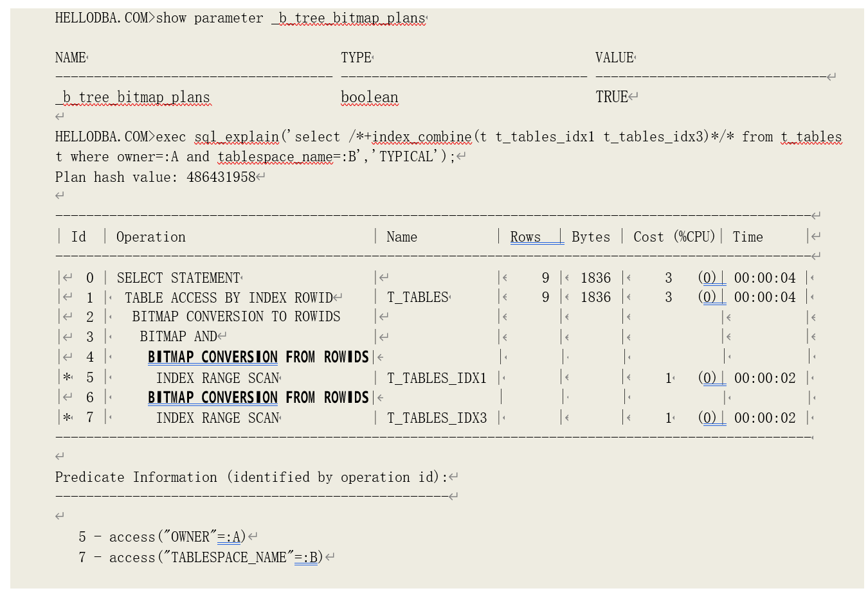Click plan hash value 486431958
868x593 pixels.
click(221, 177)
